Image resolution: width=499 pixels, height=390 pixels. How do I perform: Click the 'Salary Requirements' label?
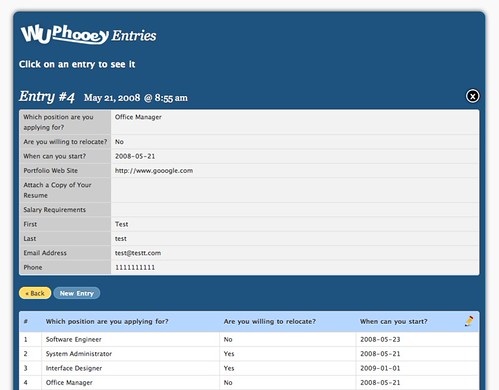(55, 210)
